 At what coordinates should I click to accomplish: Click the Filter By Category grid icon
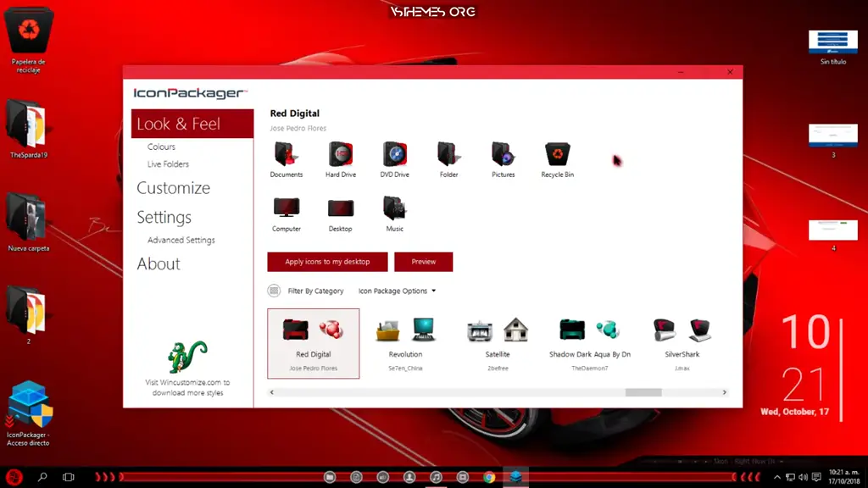(274, 291)
